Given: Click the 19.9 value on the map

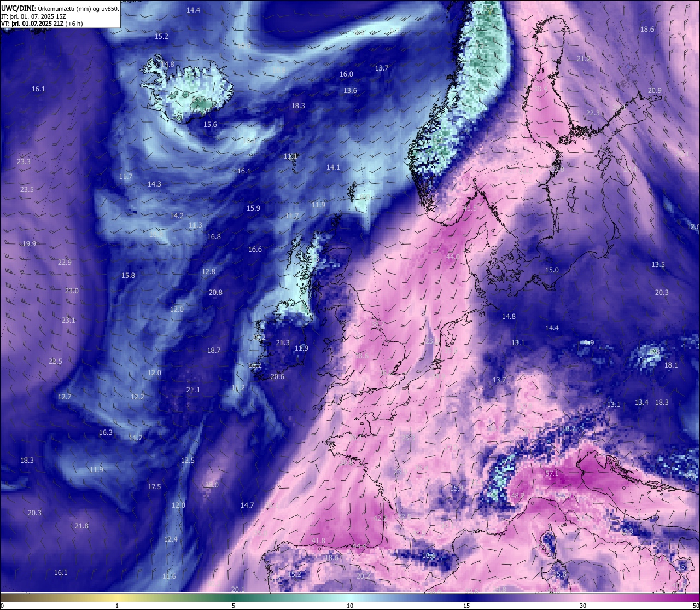Looking at the screenshot, I should [29, 243].
